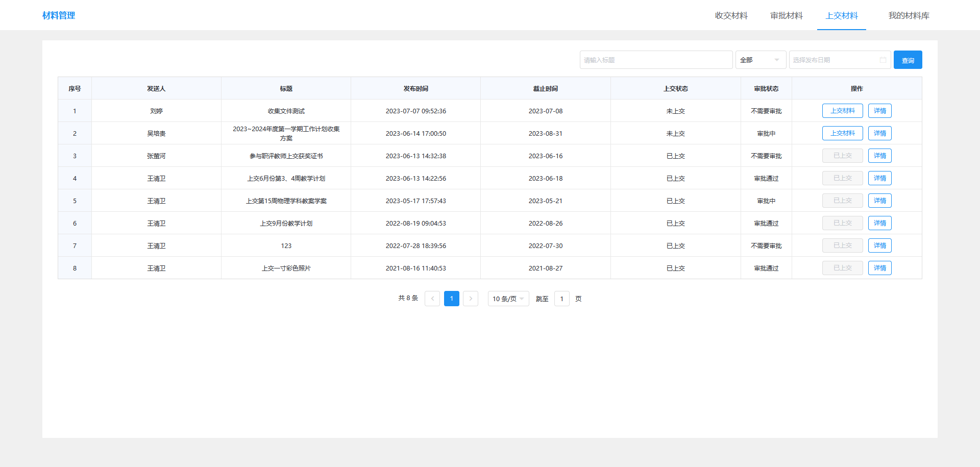980x467 pixels.
Task: Open 详情 for the 123 row
Action: point(879,245)
